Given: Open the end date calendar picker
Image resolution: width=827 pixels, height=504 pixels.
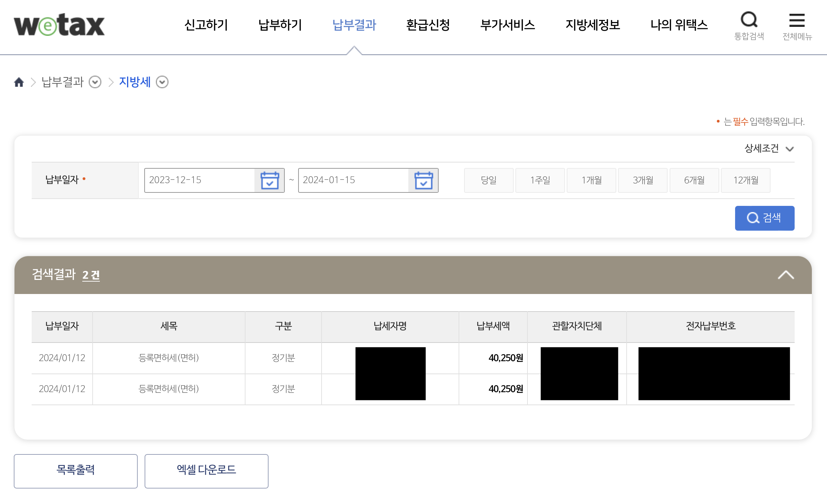Looking at the screenshot, I should 423,180.
